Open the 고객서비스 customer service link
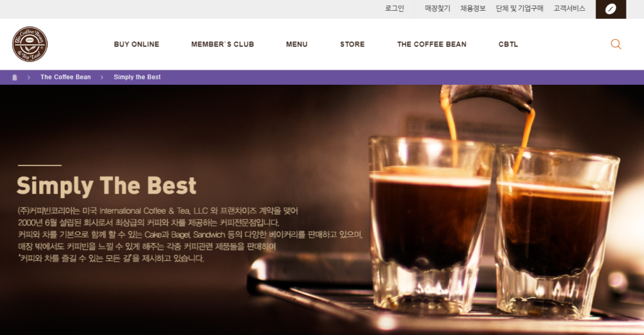 point(569,9)
